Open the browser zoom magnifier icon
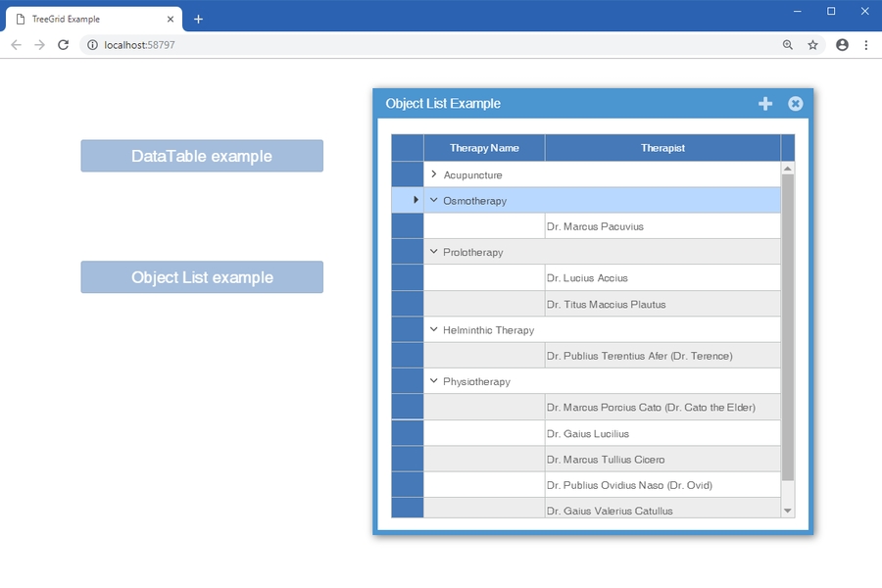Image resolution: width=882 pixels, height=588 pixels. tap(788, 45)
